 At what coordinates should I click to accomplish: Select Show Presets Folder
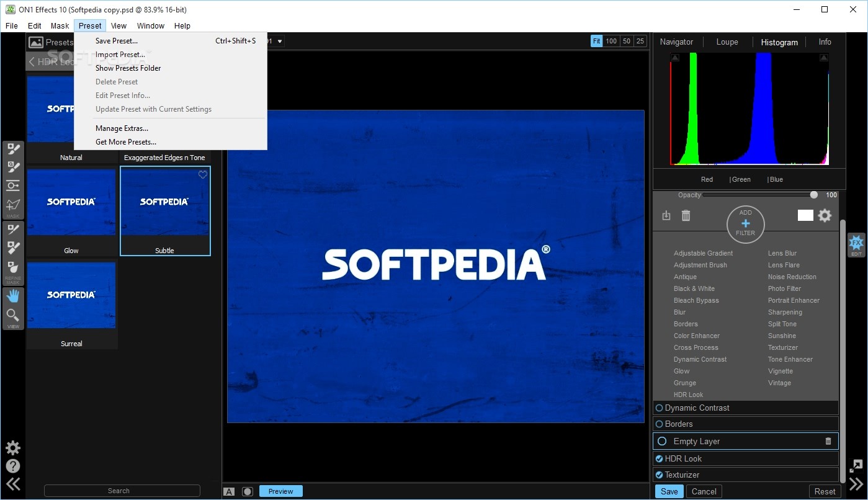point(128,68)
